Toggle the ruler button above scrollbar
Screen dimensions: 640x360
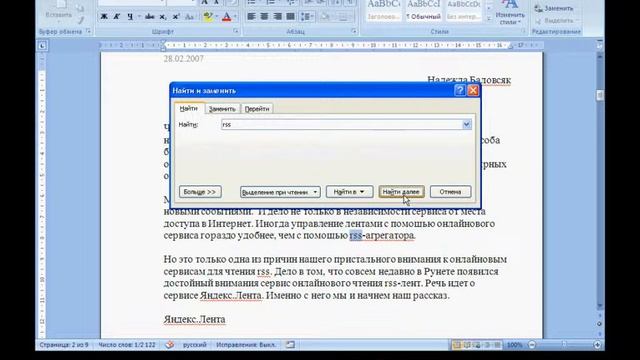(x=600, y=45)
